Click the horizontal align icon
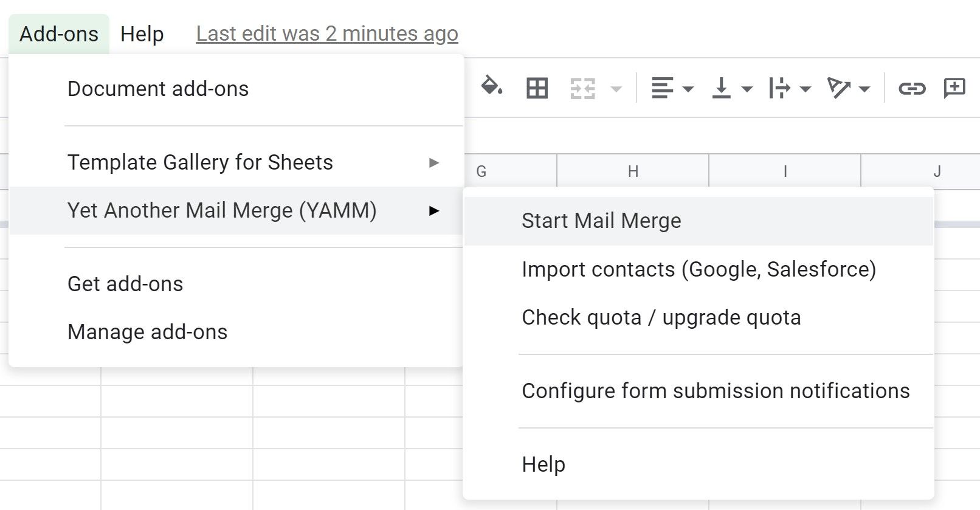 (x=663, y=88)
